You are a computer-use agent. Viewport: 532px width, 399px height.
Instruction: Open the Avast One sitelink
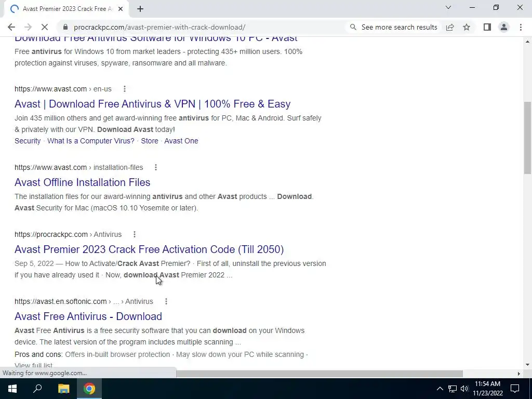point(181,141)
